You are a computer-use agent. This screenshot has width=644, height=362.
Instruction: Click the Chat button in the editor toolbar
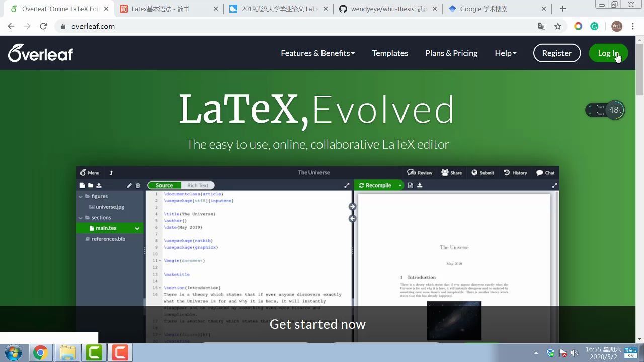(545, 172)
